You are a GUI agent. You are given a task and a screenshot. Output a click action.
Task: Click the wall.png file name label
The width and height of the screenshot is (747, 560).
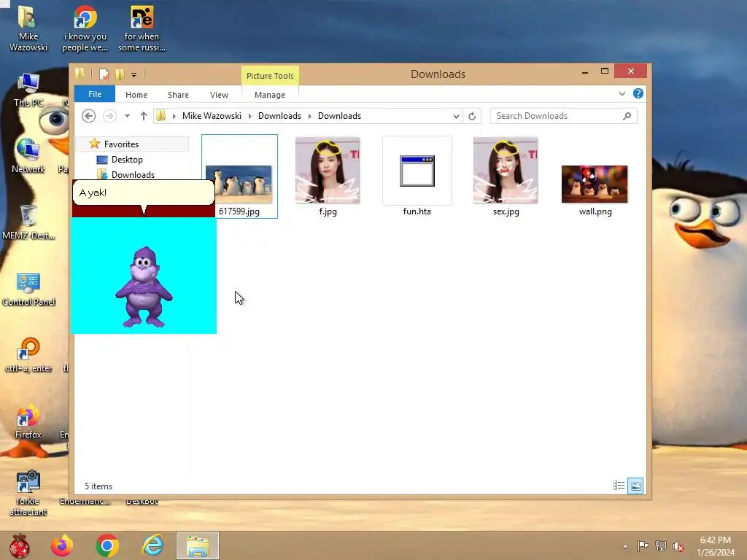click(595, 211)
